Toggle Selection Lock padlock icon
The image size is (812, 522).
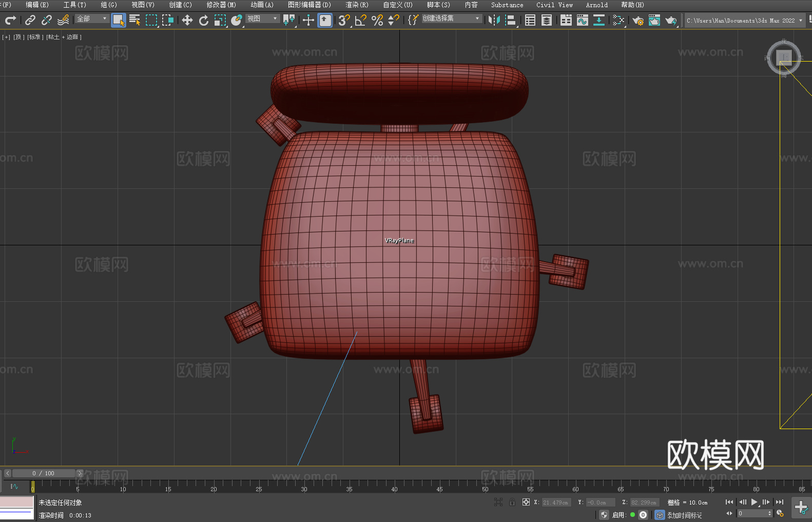512,502
